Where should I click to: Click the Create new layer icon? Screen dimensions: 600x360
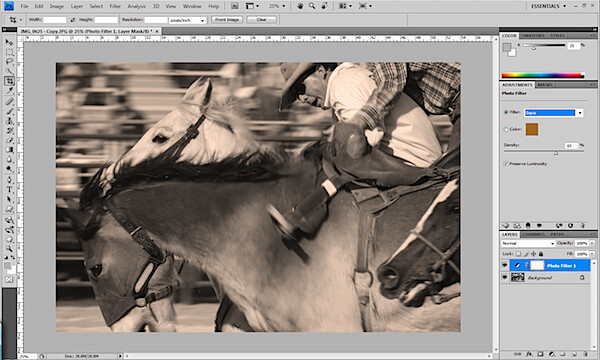574,354
